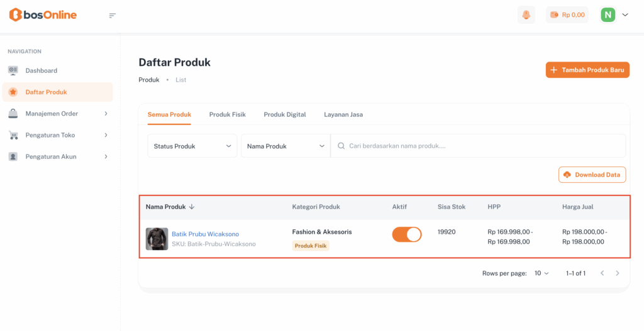Expand the profile menu chevron
This screenshot has width=644, height=331.
point(625,14)
